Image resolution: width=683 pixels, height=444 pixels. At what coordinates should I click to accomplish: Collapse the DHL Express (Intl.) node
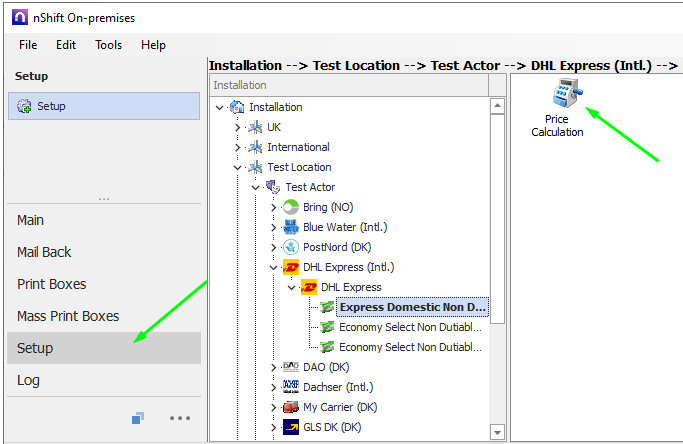[x=274, y=267]
